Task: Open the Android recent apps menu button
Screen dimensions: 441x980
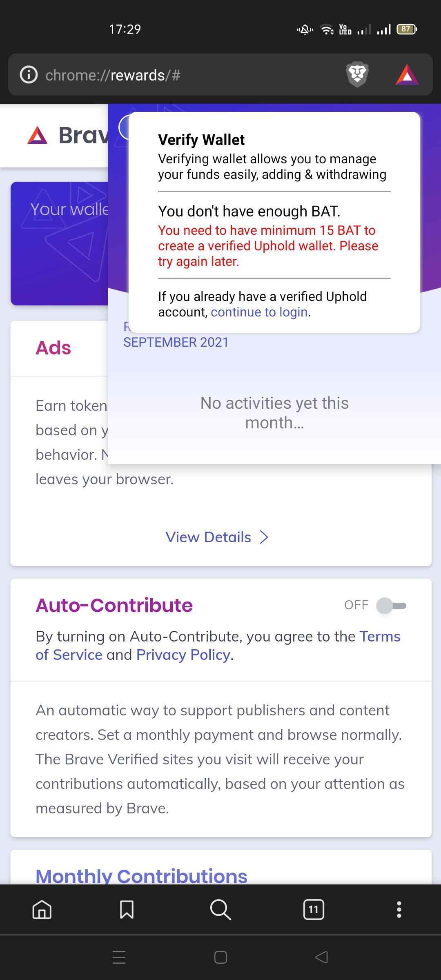Action: click(119, 957)
